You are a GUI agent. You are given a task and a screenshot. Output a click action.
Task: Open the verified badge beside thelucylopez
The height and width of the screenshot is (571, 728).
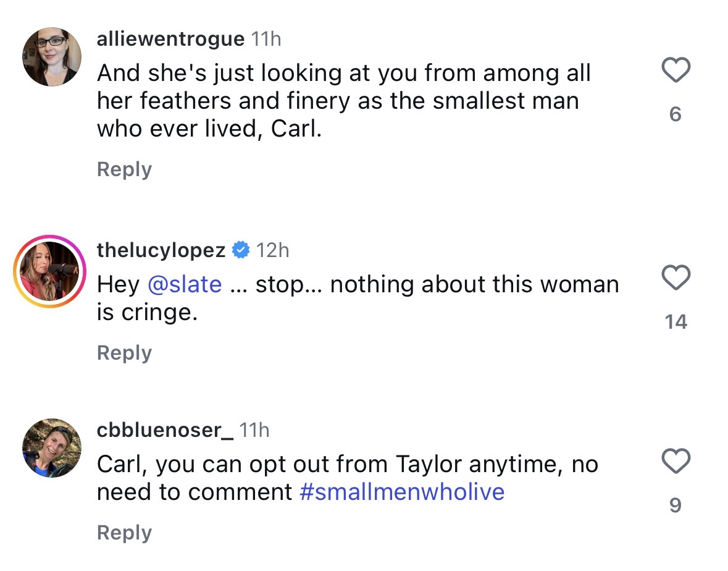point(241,250)
